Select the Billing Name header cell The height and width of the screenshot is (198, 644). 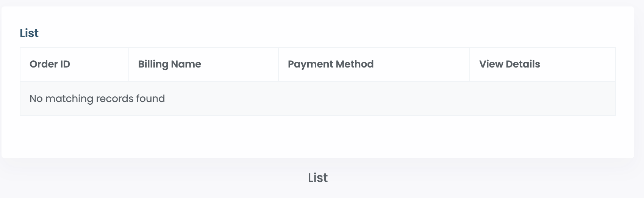click(169, 64)
